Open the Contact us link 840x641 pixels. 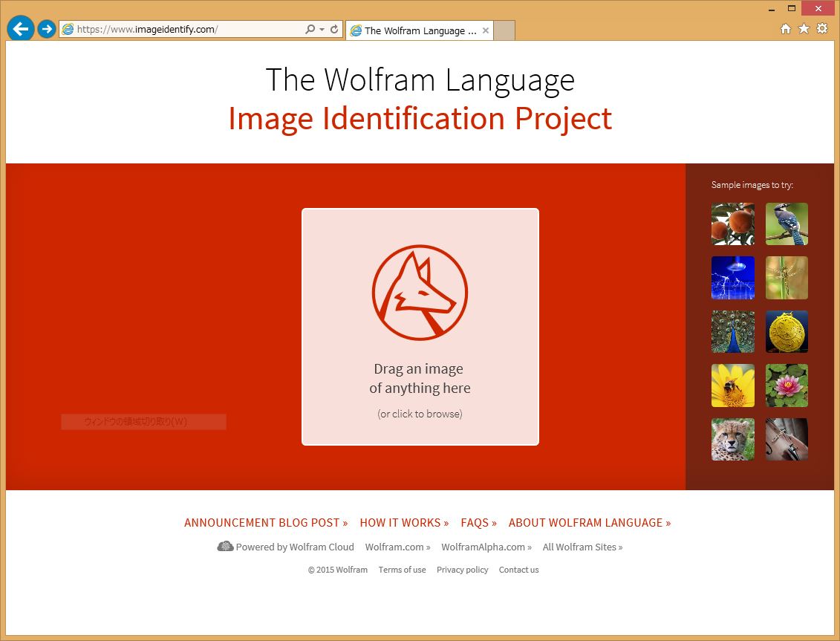[518, 570]
